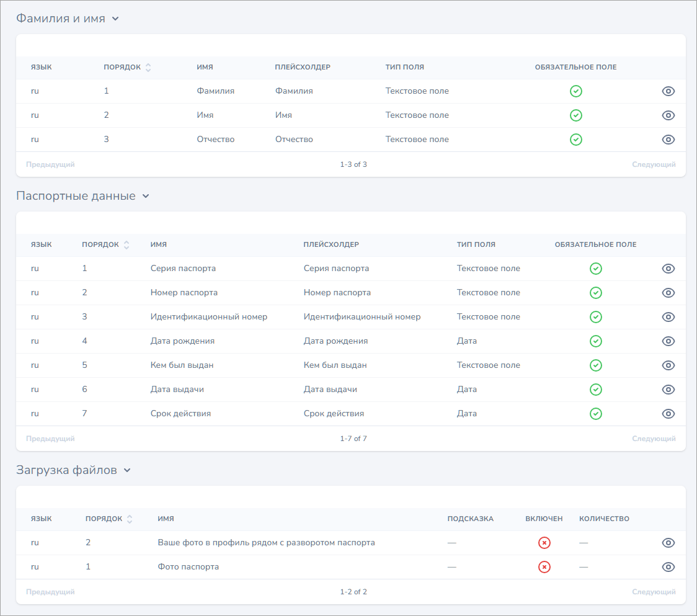The height and width of the screenshot is (616, 697).
Task: Click Текстовое поле cell in Номер паспорта row
Action: pos(489,293)
